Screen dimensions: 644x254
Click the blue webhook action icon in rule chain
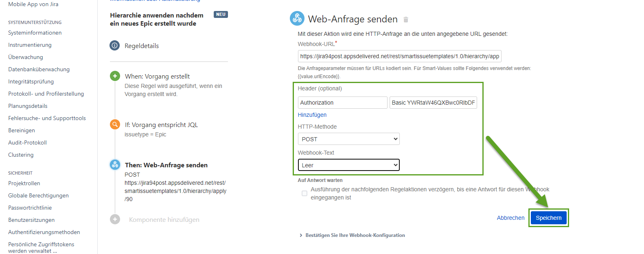click(115, 165)
